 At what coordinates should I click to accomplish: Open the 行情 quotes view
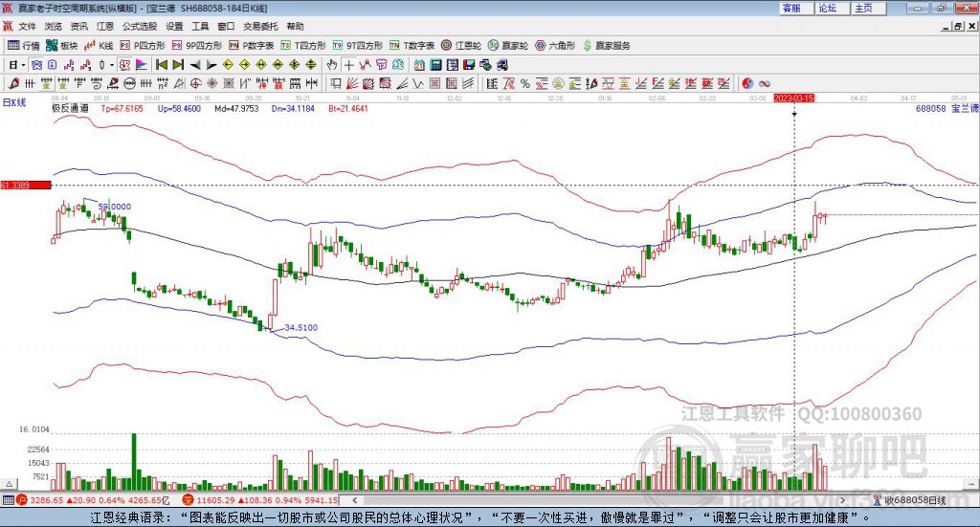tap(23, 46)
